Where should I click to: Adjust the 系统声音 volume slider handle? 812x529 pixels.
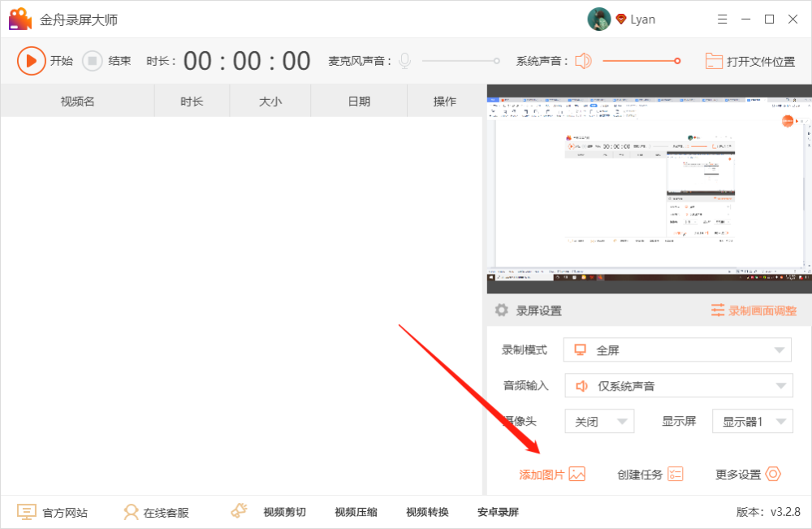(677, 61)
